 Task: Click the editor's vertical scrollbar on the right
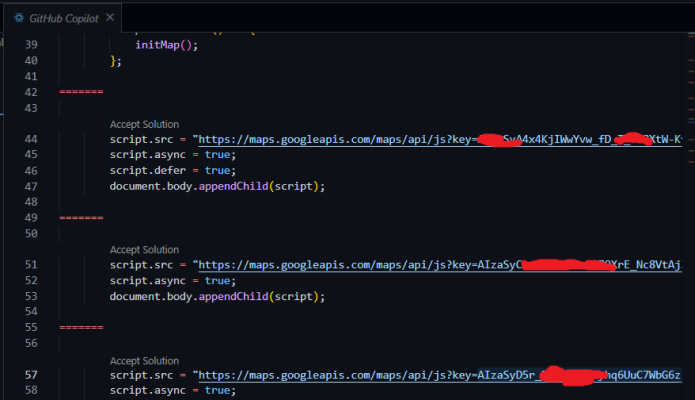tap(688, 200)
